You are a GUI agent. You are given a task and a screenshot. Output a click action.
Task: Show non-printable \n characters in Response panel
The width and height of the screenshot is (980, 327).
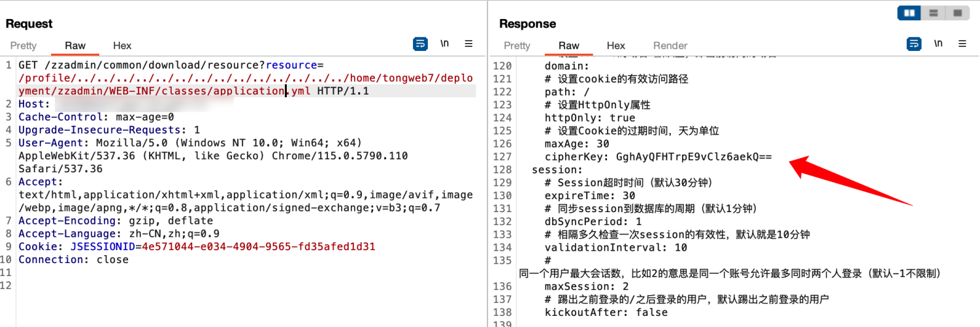tap(939, 44)
